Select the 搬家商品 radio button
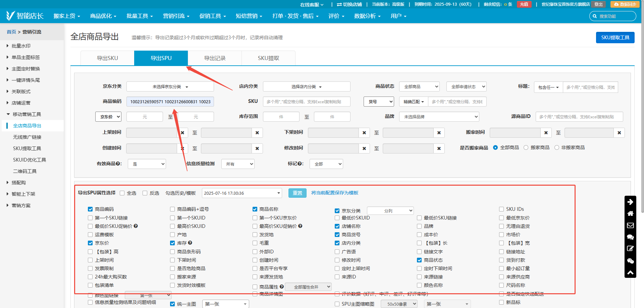The width and height of the screenshot is (644, 308). (526, 147)
